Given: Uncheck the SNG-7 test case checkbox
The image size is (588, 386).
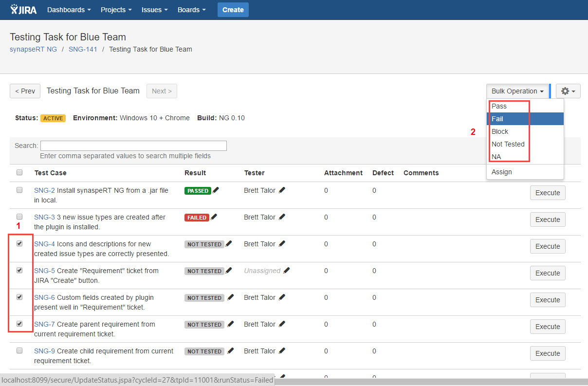Looking at the screenshot, I should click(19, 324).
